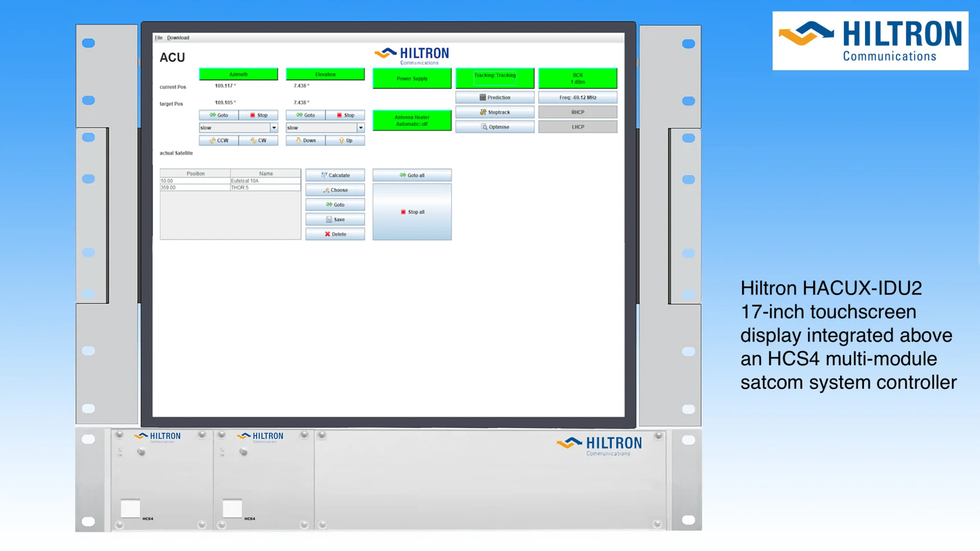Screen dimensions: 980x551
Task: Click the green Azimuth status indicator
Action: [238, 74]
